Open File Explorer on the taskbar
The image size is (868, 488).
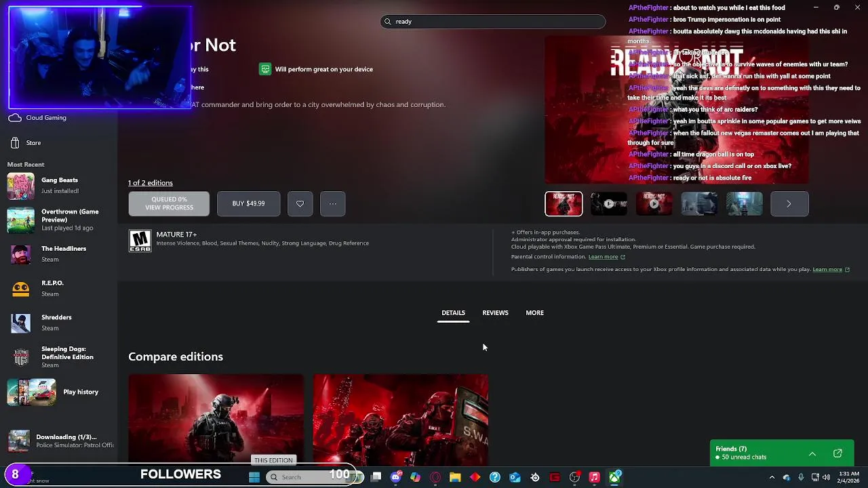[x=455, y=477]
